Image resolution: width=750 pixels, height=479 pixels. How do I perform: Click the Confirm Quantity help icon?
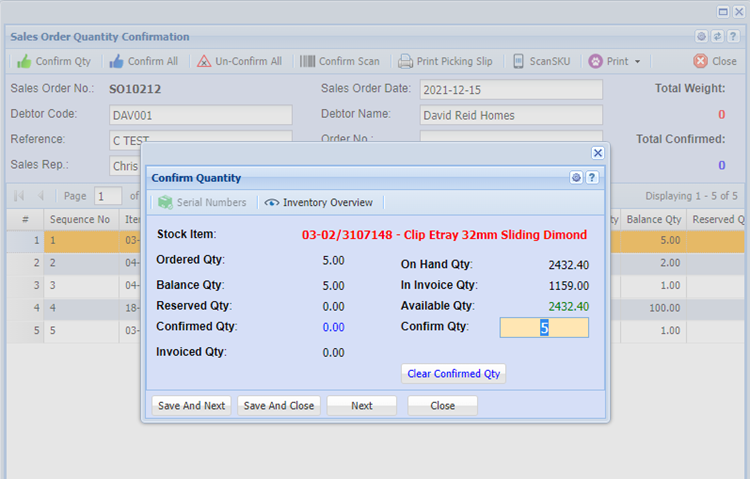[x=592, y=178]
